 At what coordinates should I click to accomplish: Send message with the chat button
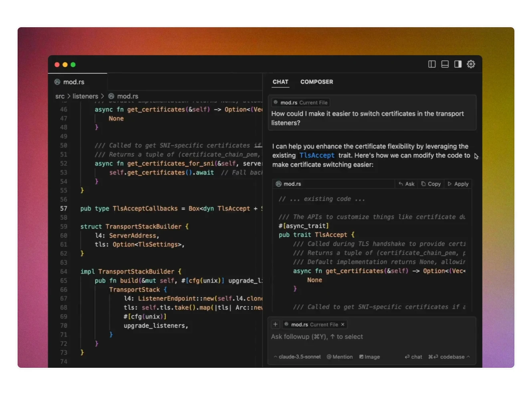[413, 357]
